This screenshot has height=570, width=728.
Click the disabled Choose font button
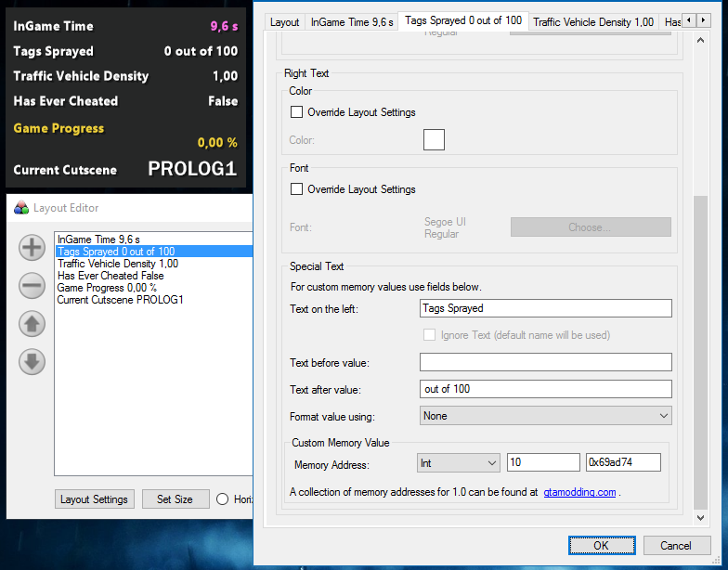591,227
